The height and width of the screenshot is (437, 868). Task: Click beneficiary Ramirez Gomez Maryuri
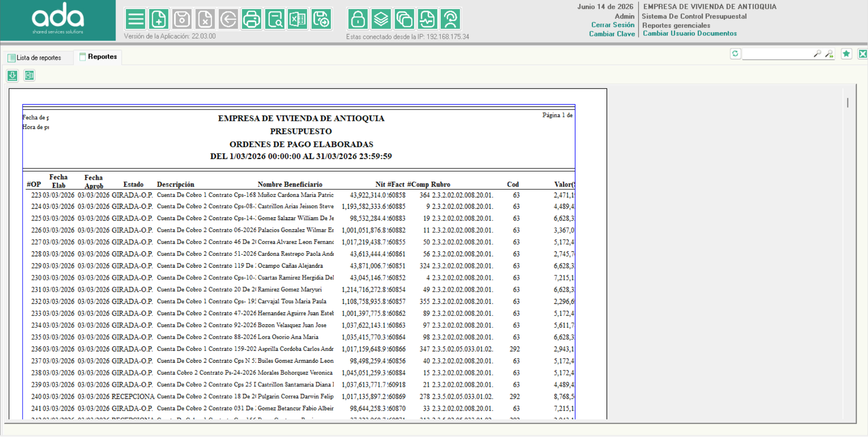coord(289,289)
